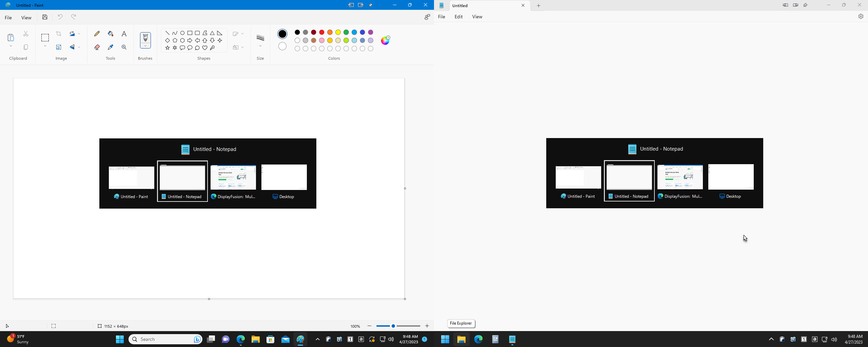The height and width of the screenshot is (347, 868).
Task: Activate the Magnifier tool
Action: [124, 47]
